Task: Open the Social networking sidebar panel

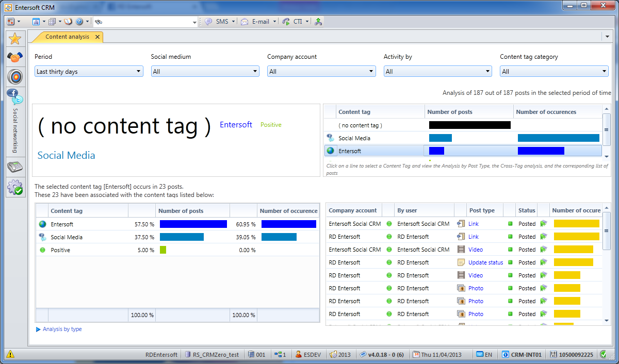Action: [15, 122]
